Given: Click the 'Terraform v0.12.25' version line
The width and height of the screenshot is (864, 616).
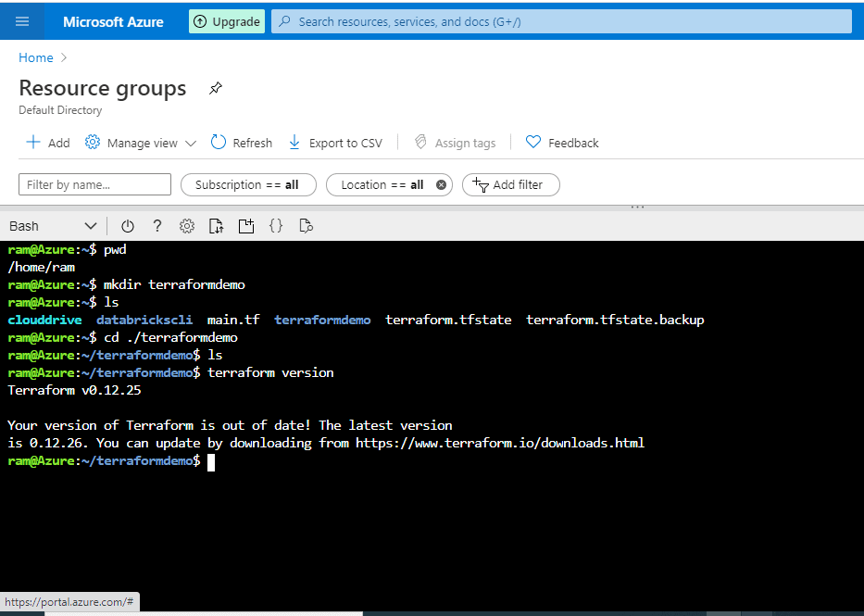Looking at the screenshot, I should click(x=74, y=391).
